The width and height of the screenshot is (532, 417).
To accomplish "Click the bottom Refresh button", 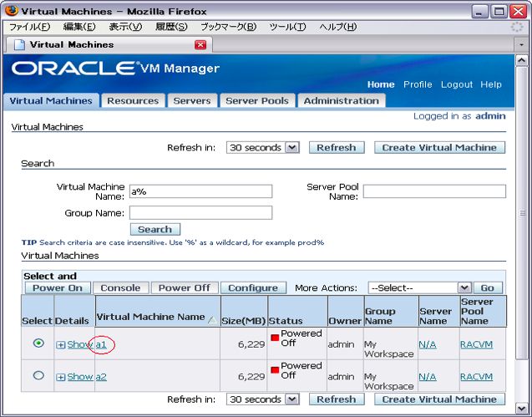I will pyautogui.click(x=337, y=399).
